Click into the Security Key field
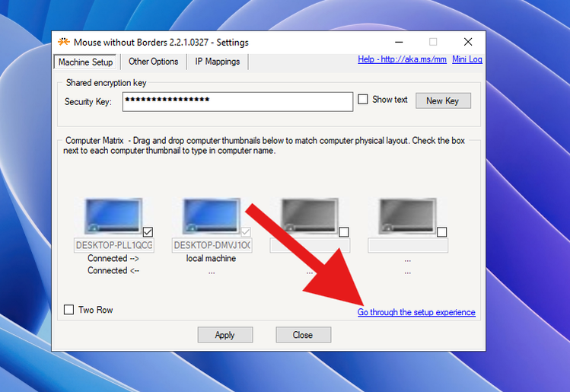570x392 pixels. point(237,101)
